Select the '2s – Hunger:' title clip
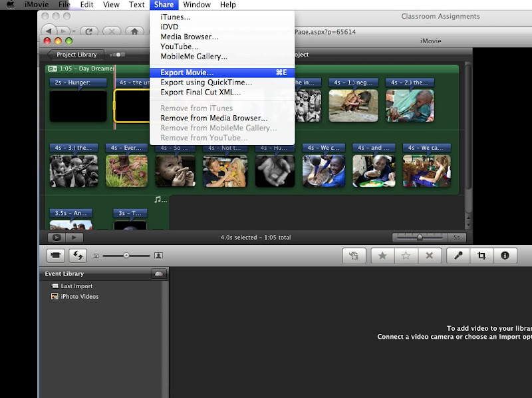This screenshot has width=532, height=398. click(78, 106)
